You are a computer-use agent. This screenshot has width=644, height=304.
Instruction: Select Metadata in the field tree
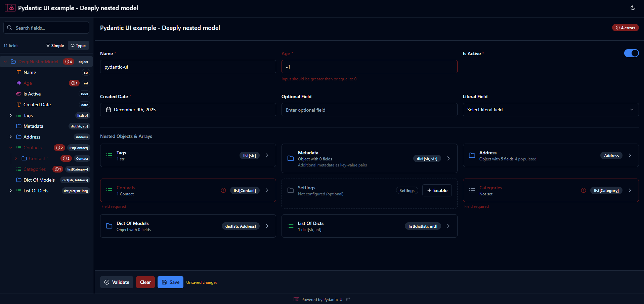33,126
